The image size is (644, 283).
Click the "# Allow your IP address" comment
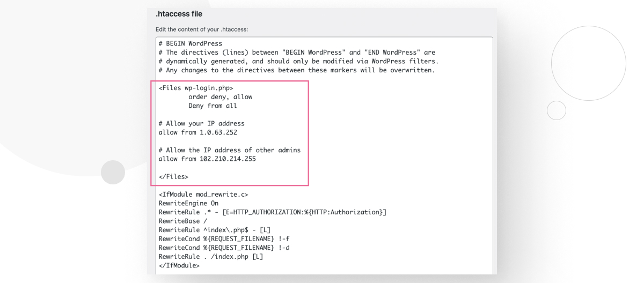201,123
